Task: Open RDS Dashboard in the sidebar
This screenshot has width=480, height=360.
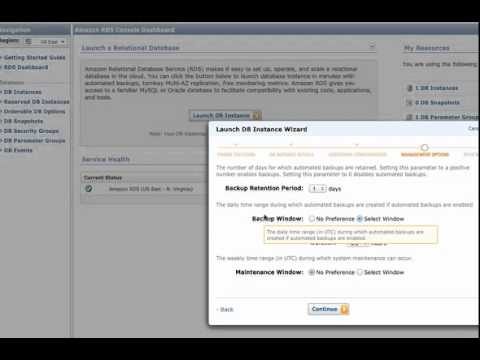Action: pyautogui.click(x=26, y=67)
